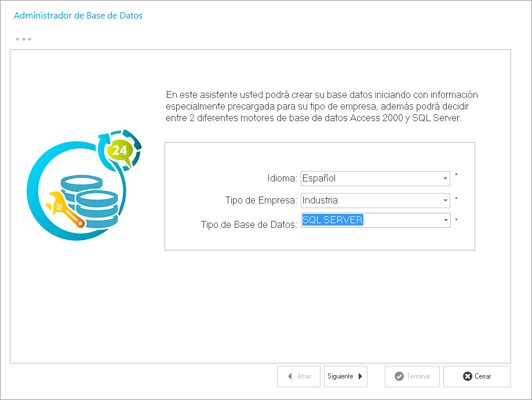Click the "Administrador de Base de Datos" title

pos(78,16)
